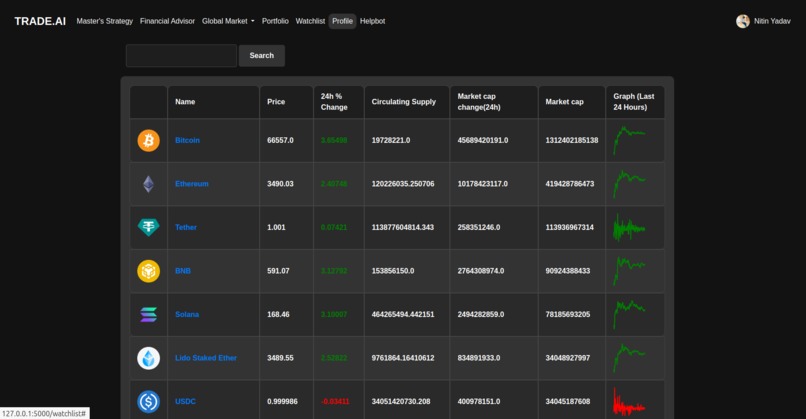Screen dimensions: 806x419
Task: Click the Ethereum diamond logo
Action: pos(149,184)
